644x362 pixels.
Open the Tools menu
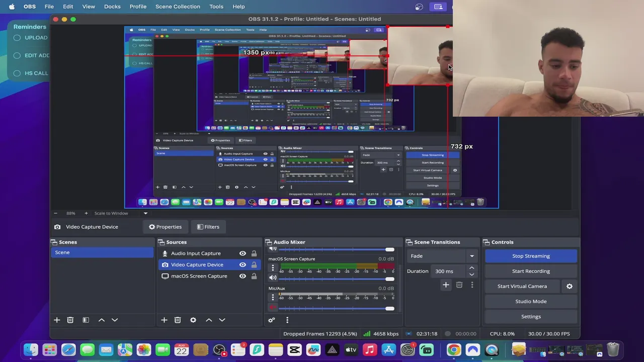click(216, 7)
